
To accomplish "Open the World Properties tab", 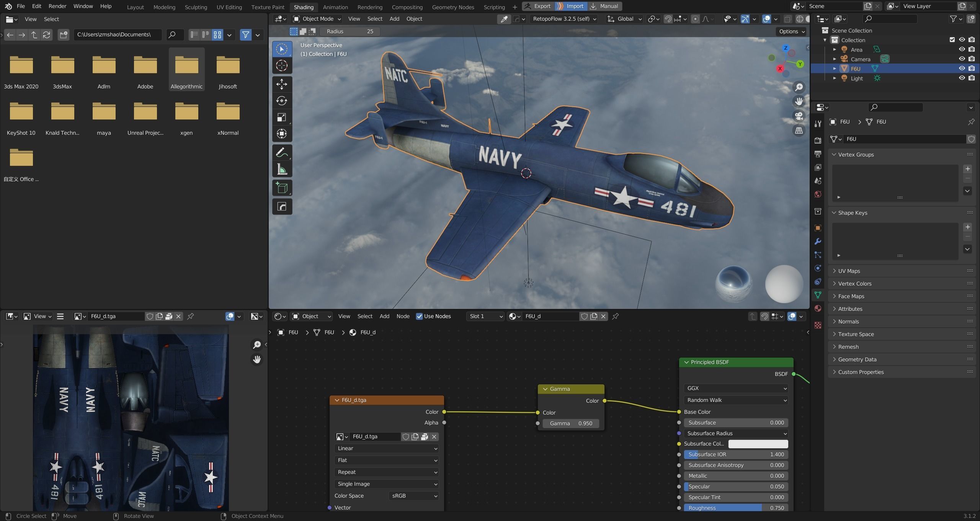I will (818, 194).
